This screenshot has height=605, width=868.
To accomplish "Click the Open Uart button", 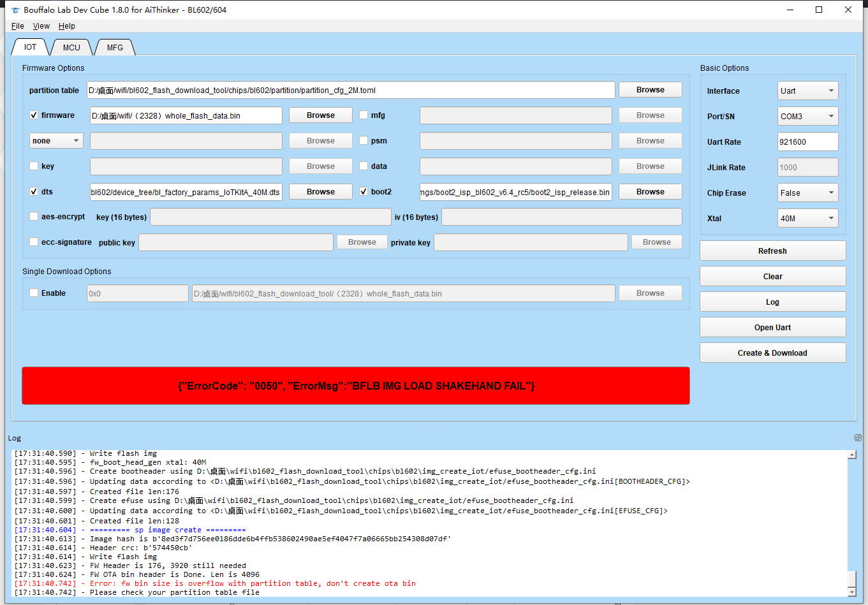I will (x=772, y=327).
